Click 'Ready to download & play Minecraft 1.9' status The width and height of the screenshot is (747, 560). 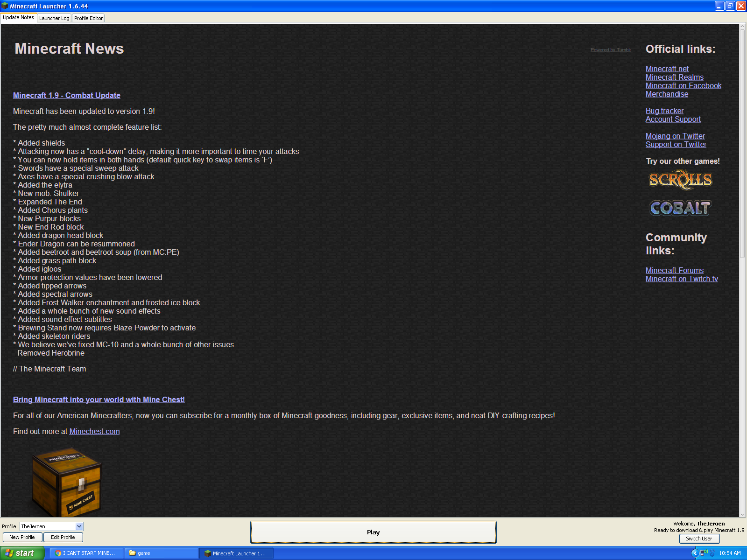pos(699,530)
